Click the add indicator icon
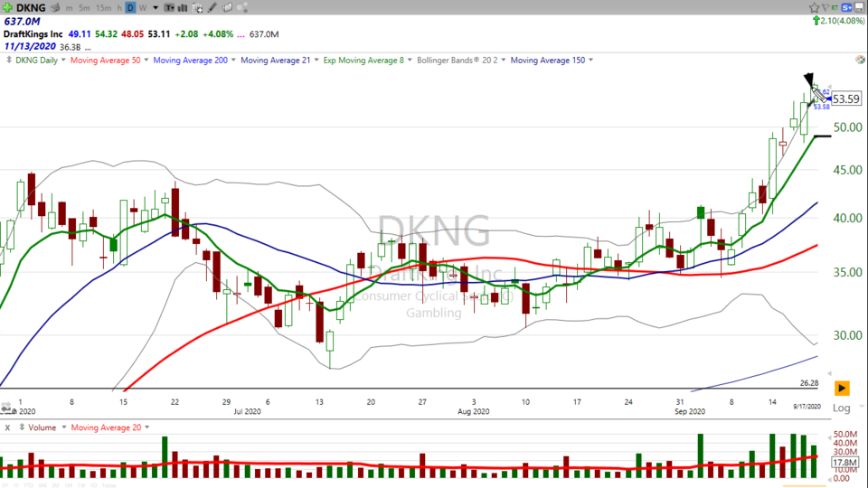Screen dimensions: 868x488 point(198,8)
